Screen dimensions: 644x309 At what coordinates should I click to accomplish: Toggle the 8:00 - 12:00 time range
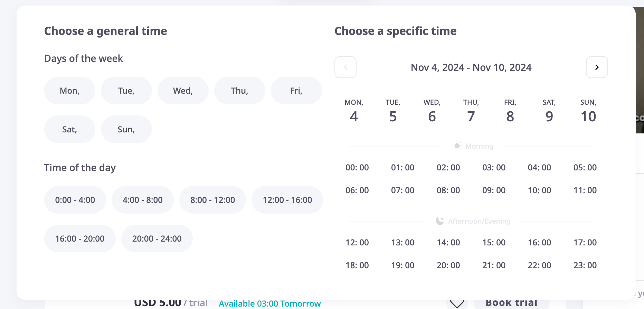(212, 200)
